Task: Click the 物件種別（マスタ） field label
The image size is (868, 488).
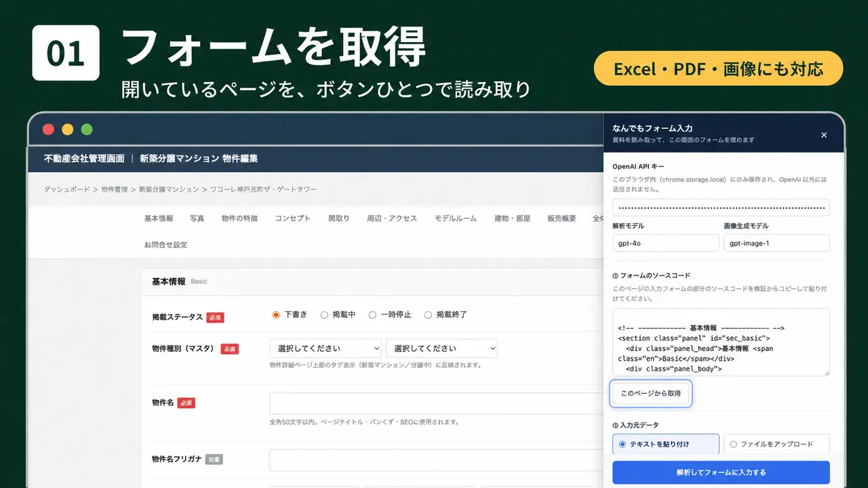Action: (183, 348)
